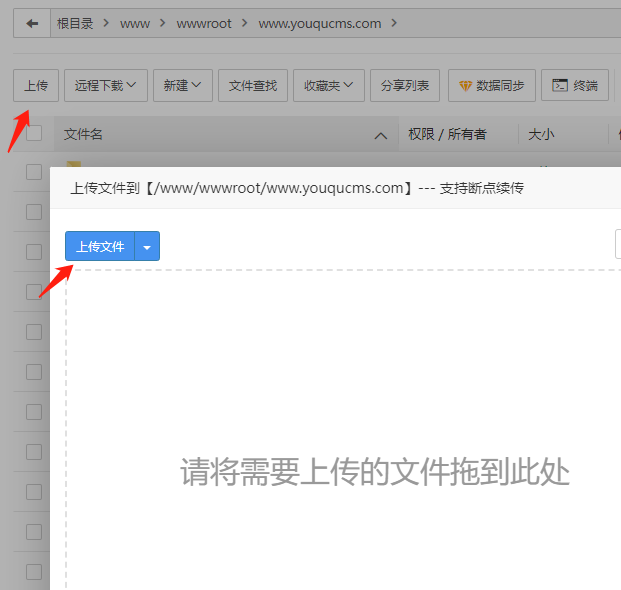
Task: Tick the last visible file row checkbox
Action: click(x=34, y=572)
